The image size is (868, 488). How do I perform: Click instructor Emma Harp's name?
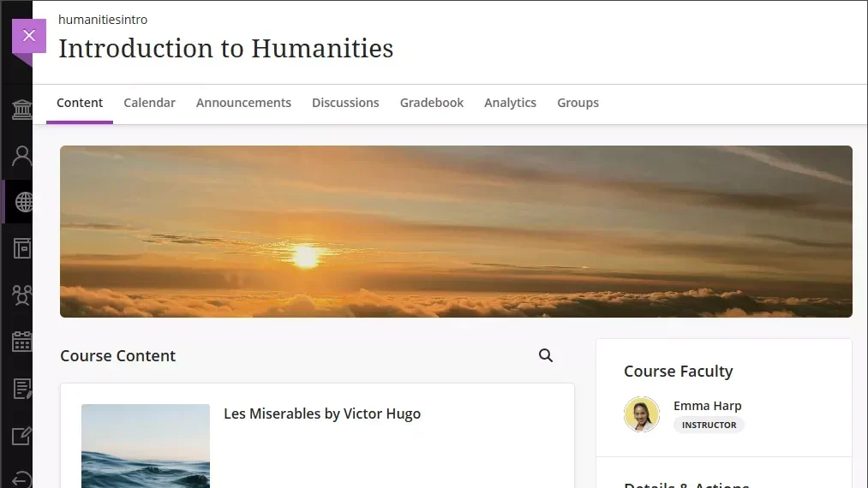point(708,406)
